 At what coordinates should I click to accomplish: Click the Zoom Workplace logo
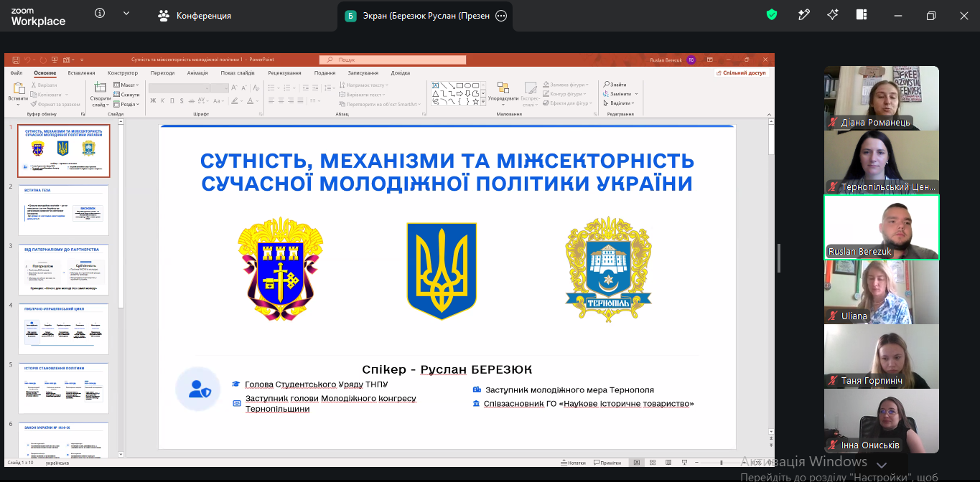tap(38, 16)
